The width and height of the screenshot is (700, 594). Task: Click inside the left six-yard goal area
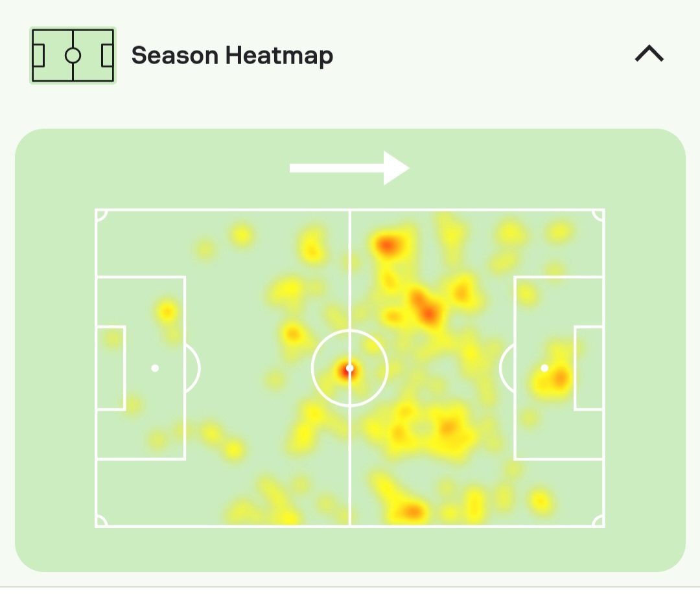111,368
